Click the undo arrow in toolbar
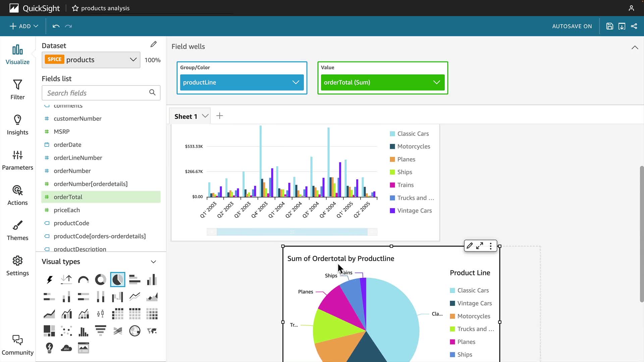Screen dimensions: 644x362 tap(56, 26)
